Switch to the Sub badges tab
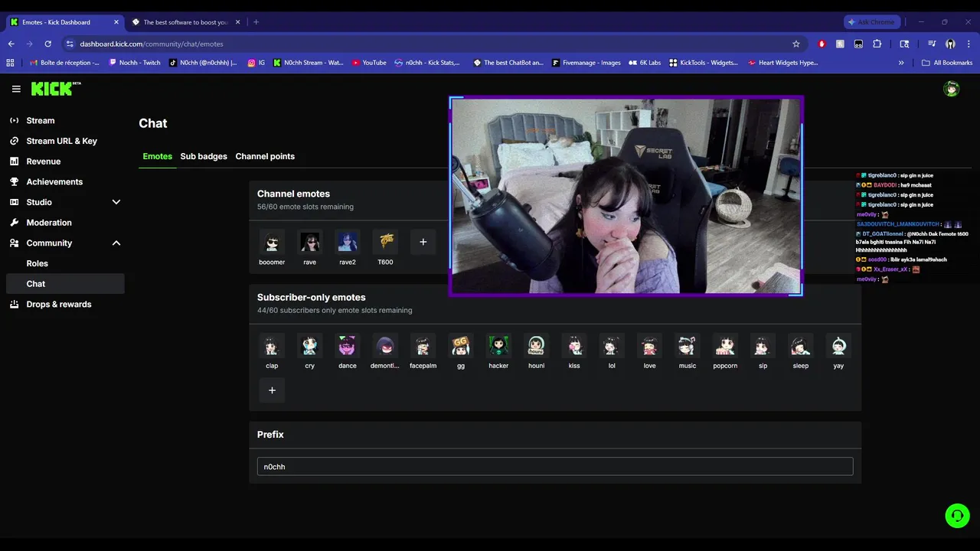The height and width of the screenshot is (551, 980). click(204, 156)
